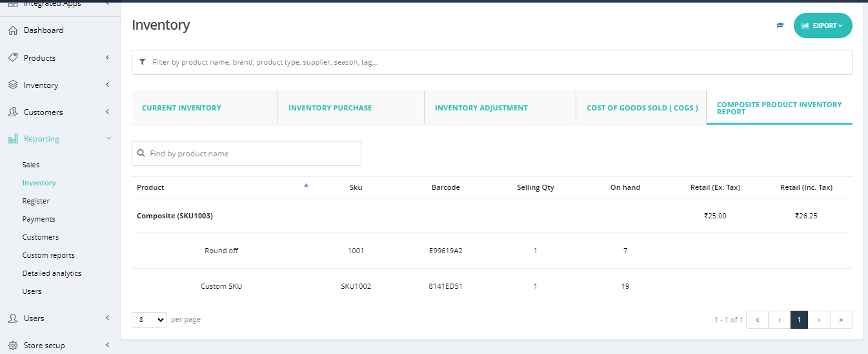Screen dimensions: 868x354
Task: Expand the Store setup submenu chevron
Action: (108, 345)
